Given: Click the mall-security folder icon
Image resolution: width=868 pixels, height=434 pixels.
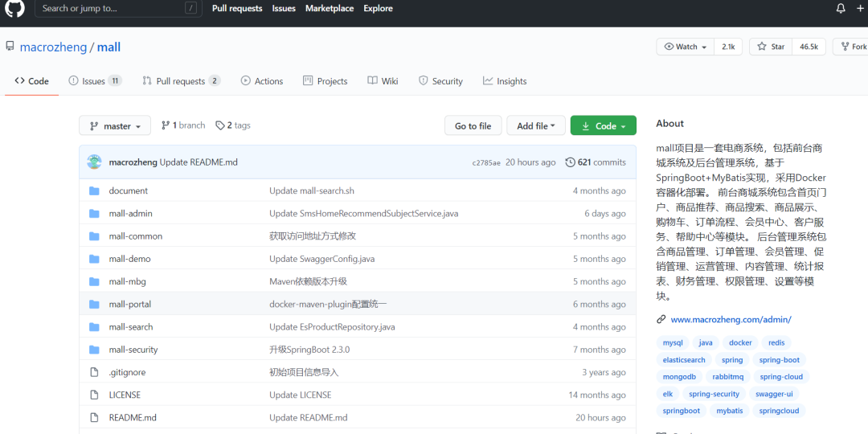Looking at the screenshot, I should tap(94, 350).
